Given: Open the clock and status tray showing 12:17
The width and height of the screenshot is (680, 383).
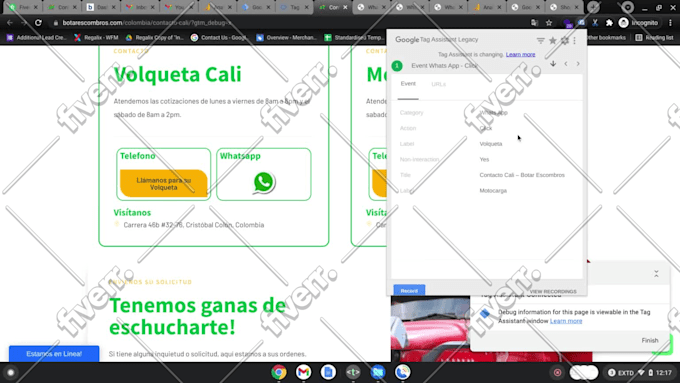Looking at the screenshot, I should (640, 372).
